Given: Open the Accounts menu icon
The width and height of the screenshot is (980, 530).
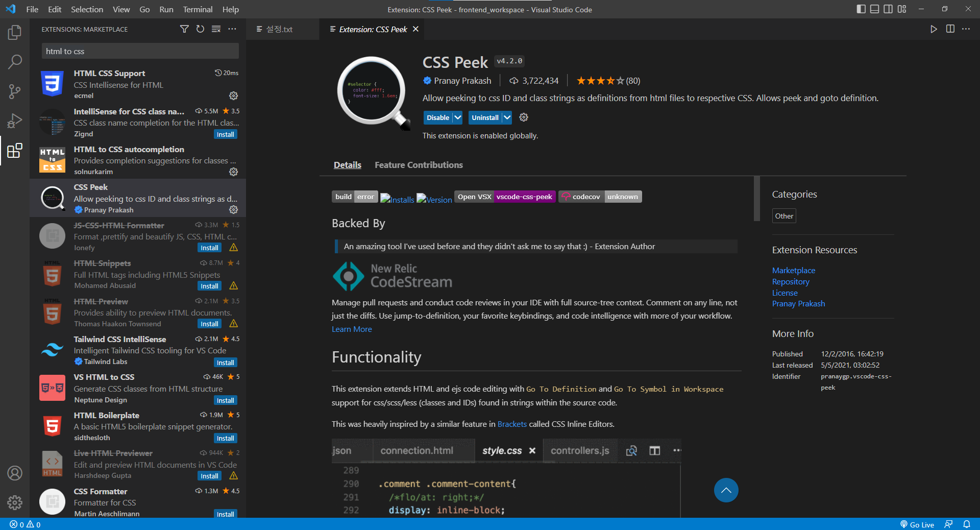Looking at the screenshot, I should [15, 473].
